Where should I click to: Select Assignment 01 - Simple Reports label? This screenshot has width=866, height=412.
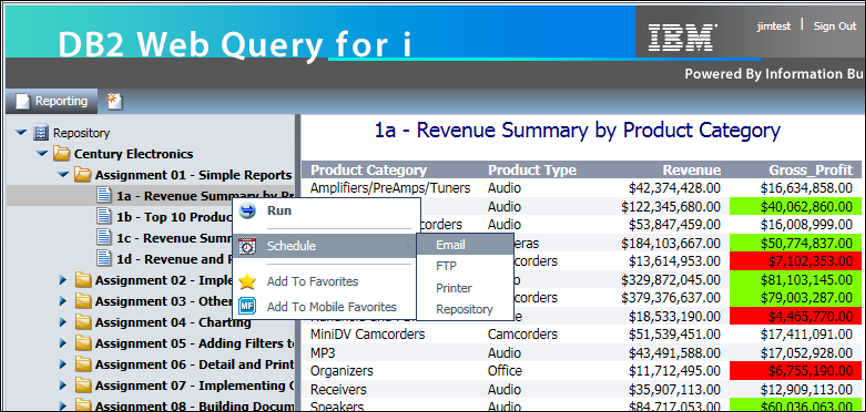(x=193, y=175)
